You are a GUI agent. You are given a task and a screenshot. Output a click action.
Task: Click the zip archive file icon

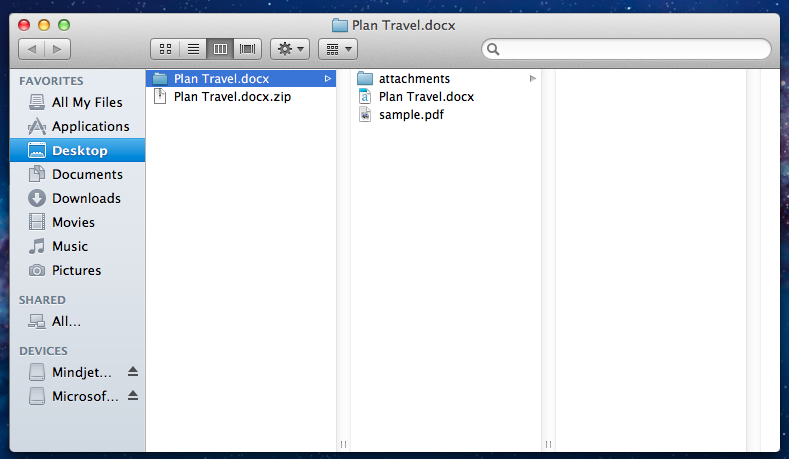click(160, 96)
